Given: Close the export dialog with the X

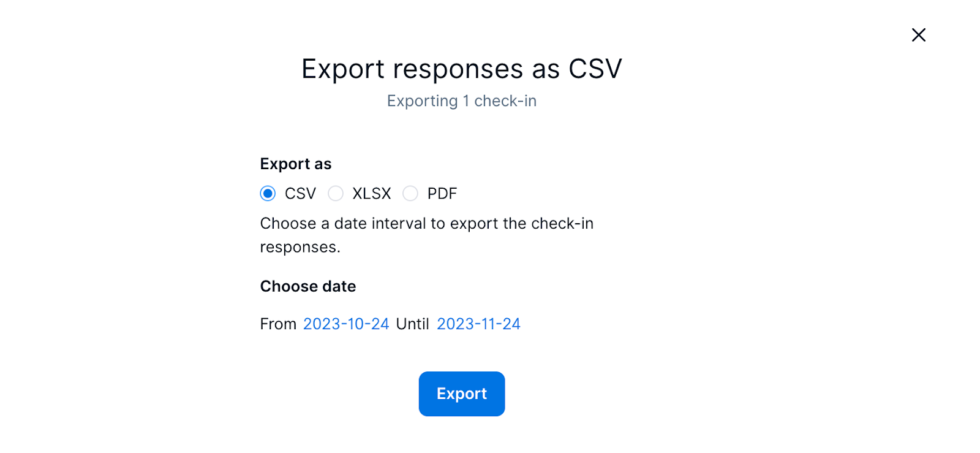Looking at the screenshot, I should click(x=918, y=35).
